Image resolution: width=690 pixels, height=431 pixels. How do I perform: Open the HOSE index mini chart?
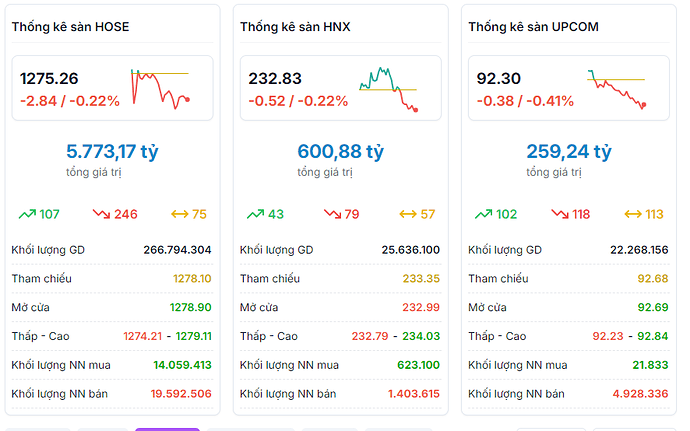point(160,88)
